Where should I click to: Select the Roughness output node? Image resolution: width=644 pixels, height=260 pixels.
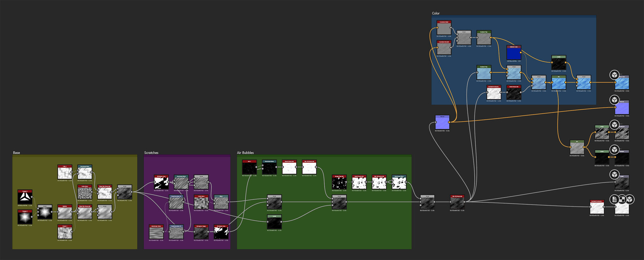point(621,132)
